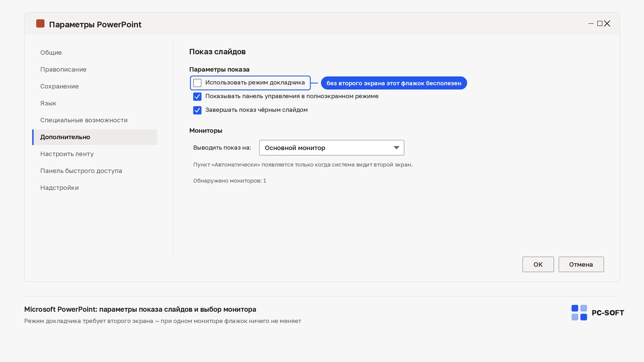
Task: Enable the «Использовать режим докладчика» checkbox
Action: click(x=197, y=83)
